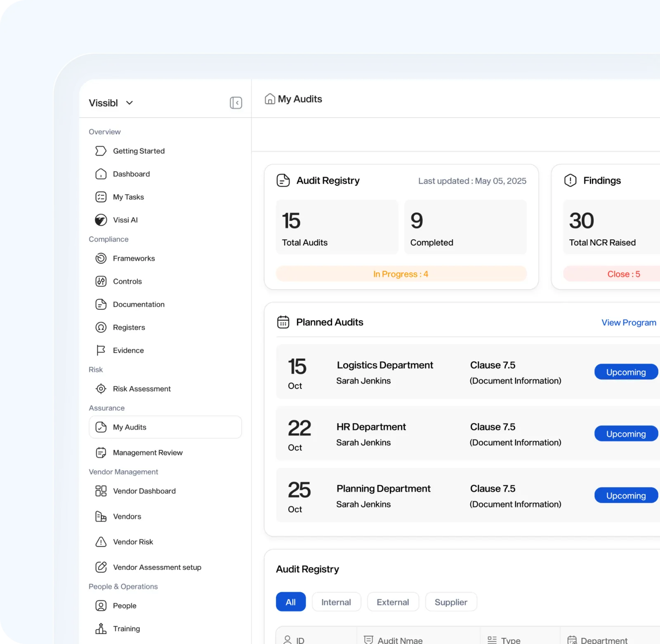Click the Audit Registry table heading
The height and width of the screenshot is (644, 660).
click(x=308, y=569)
